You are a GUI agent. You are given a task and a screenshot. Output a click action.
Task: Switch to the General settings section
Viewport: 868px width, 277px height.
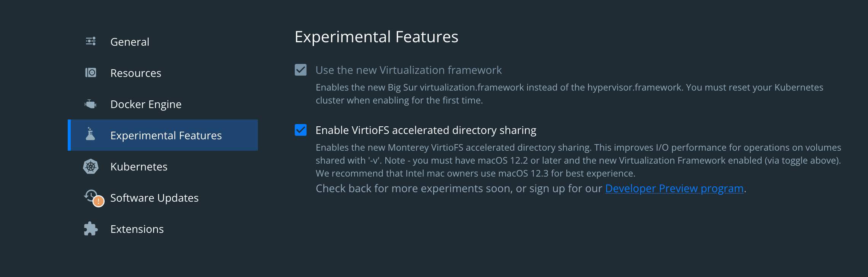click(x=129, y=42)
